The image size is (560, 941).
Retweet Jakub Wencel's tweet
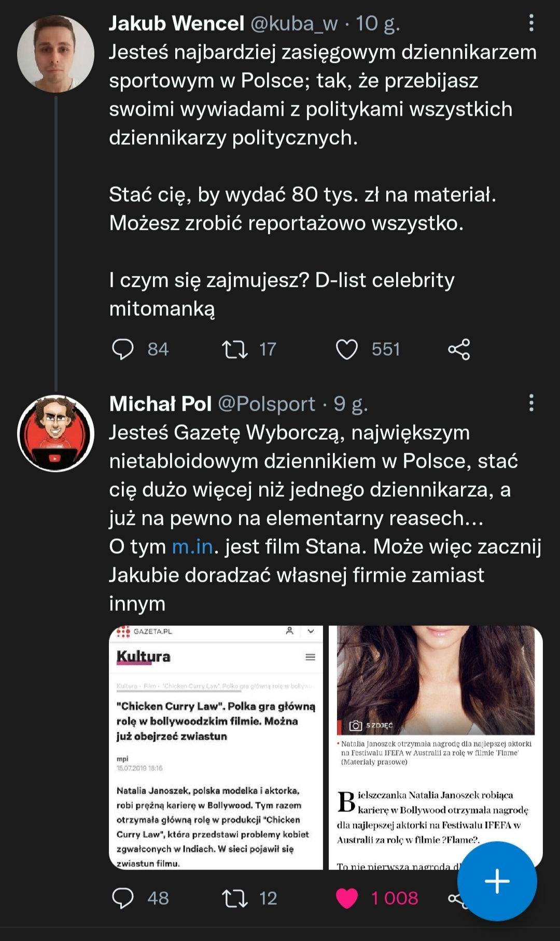pyautogui.click(x=235, y=349)
